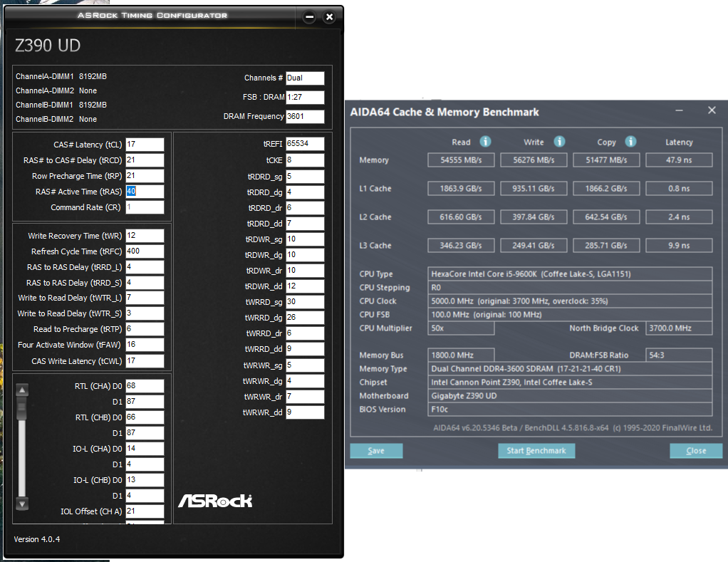The width and height of the screenshot is (728, 562).
Task: Click the tRDRD_dg value field
Action: coord(305,192)
